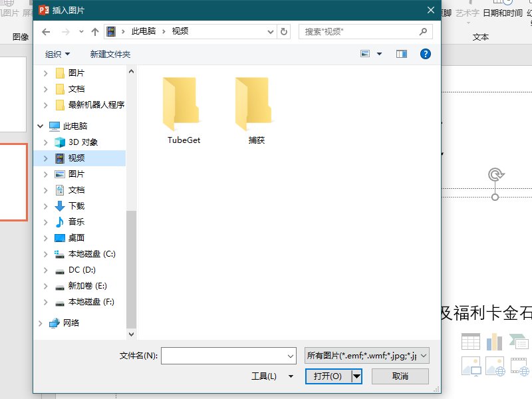Click the insert online pictures placeholder icon
Viewport: 532px width, 399px height.
tap(495, 366)
